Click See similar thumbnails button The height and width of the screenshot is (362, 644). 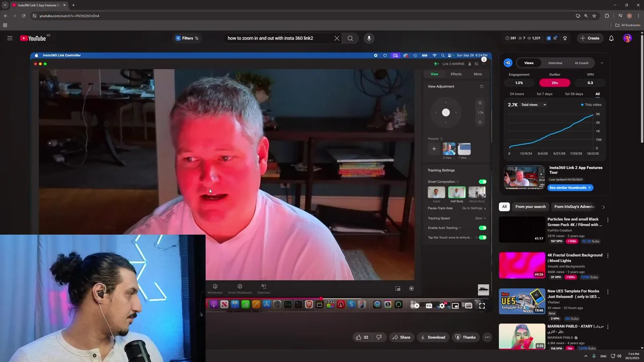[x=570, y=188]
